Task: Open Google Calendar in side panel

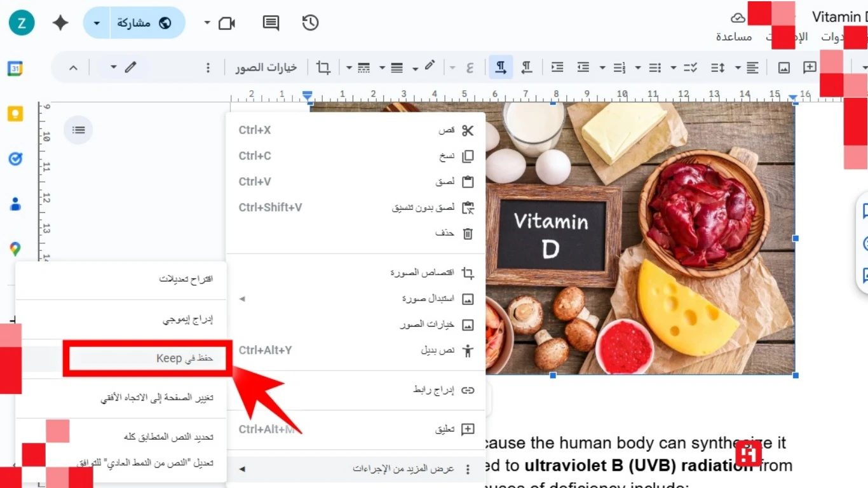Action: click(15, 69)
